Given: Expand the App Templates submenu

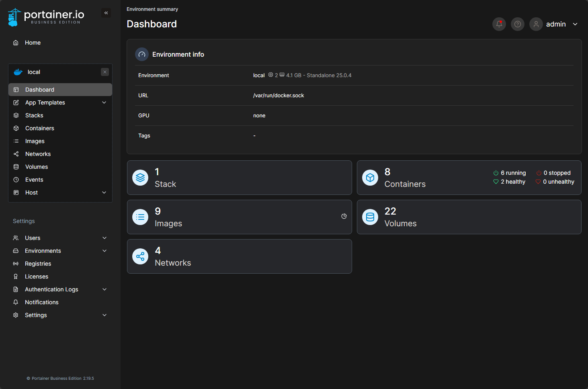Looking at the screenshot, I should point(104,102).
